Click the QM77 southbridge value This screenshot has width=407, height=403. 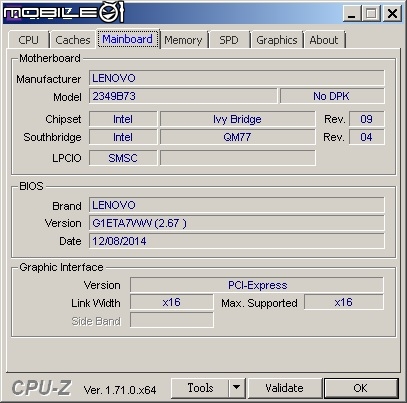point(237,137)
